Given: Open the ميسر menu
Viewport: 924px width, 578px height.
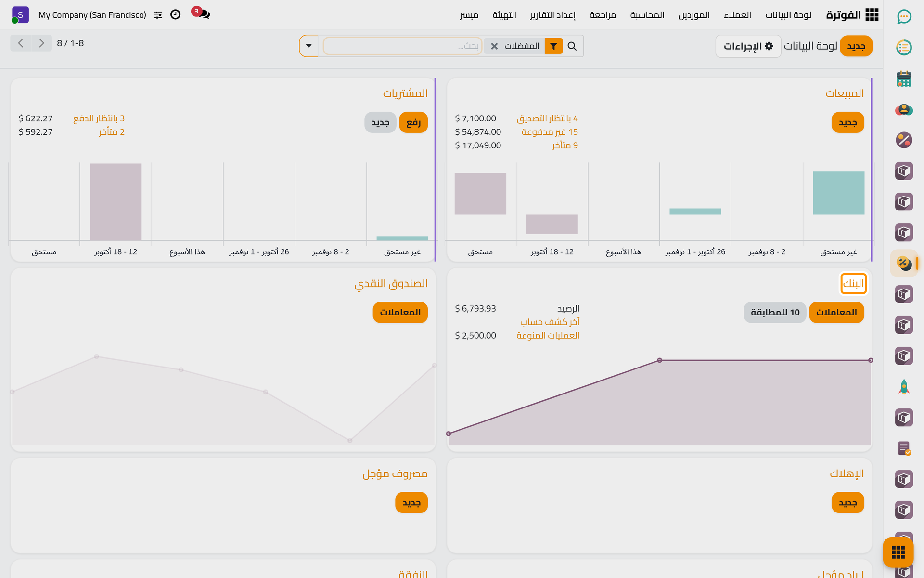Looking at the screenshot, I should tap(469, 15).
